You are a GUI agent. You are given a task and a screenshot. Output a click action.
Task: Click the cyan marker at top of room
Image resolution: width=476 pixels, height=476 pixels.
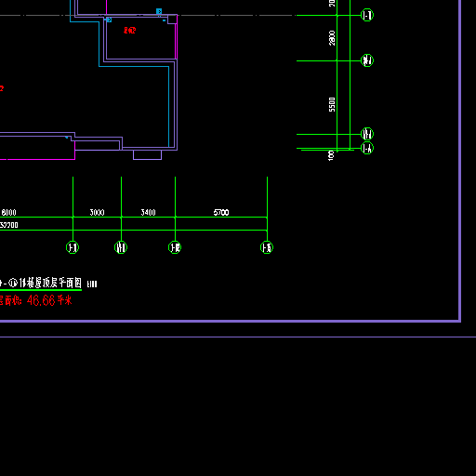click(159, 11)
